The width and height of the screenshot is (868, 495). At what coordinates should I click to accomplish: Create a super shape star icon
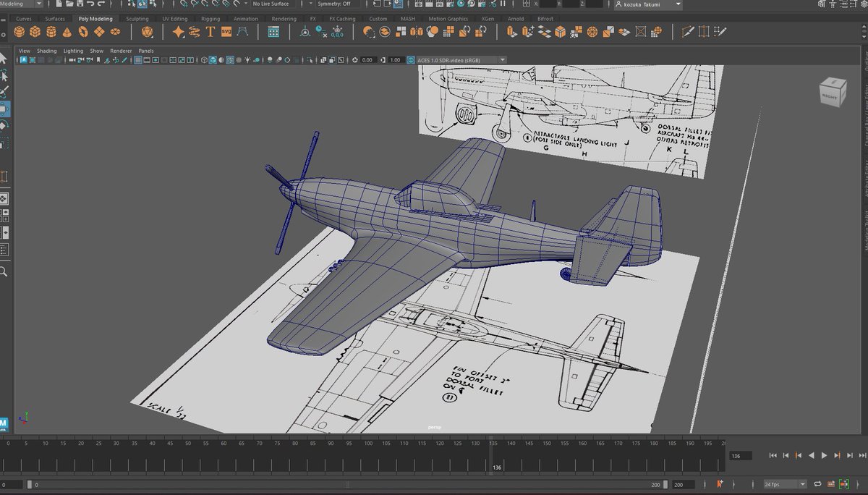point(179,32)
